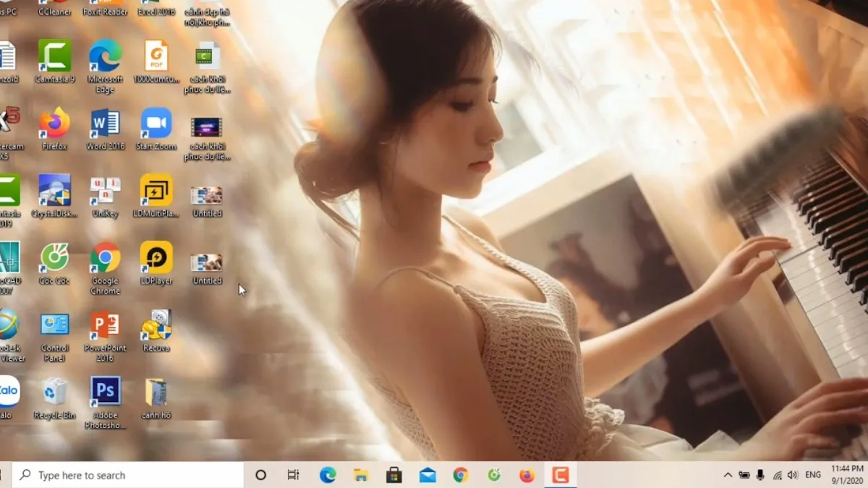Open CCleaner from the desktop
This screenshot has width=868, height=488.
(55, 6)
